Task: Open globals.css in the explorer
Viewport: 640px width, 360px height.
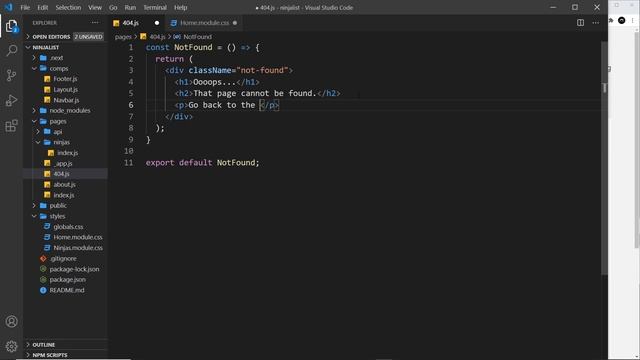Action: (65, 227)
